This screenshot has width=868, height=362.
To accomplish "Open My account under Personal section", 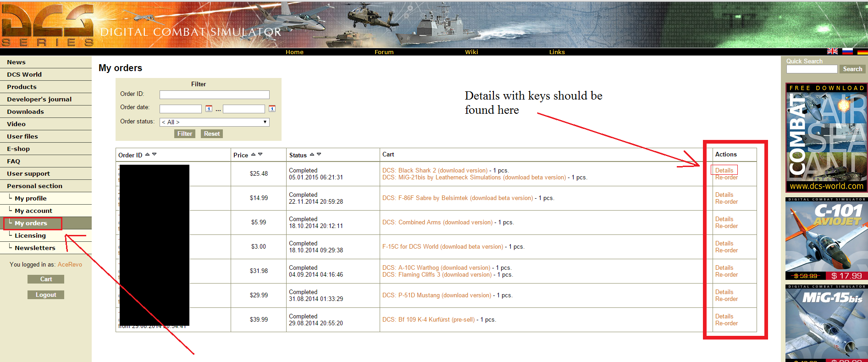I will pyautogui.click(x=46, y=211).
